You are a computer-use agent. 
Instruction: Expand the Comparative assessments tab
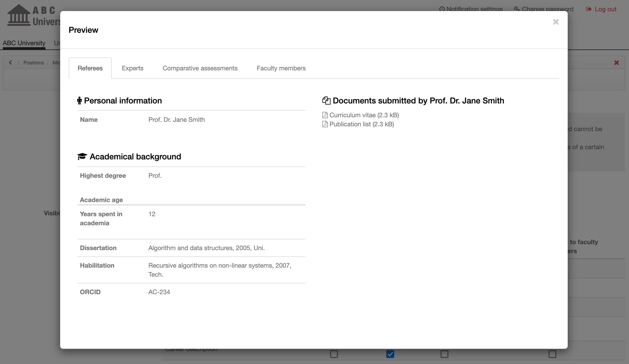click(200, 68)
